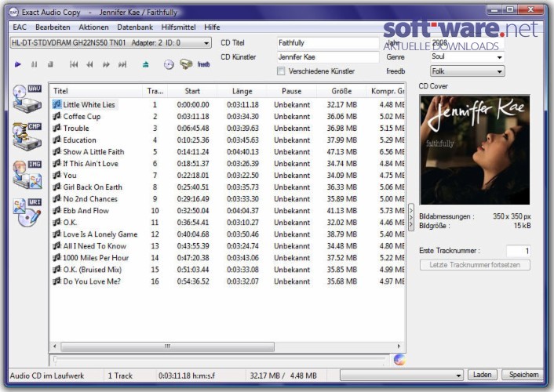Viewport: 554px width, 392px height.
Task: Click the note icon for You
Action: tap(56, 175)
